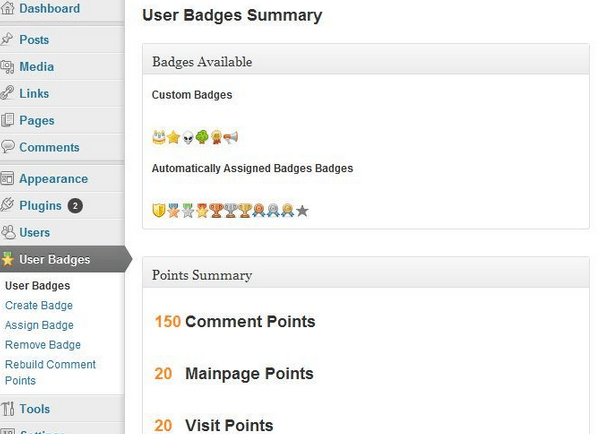Open the Posts menu
This screenshot has width=607, height=434.
point(34,39)
